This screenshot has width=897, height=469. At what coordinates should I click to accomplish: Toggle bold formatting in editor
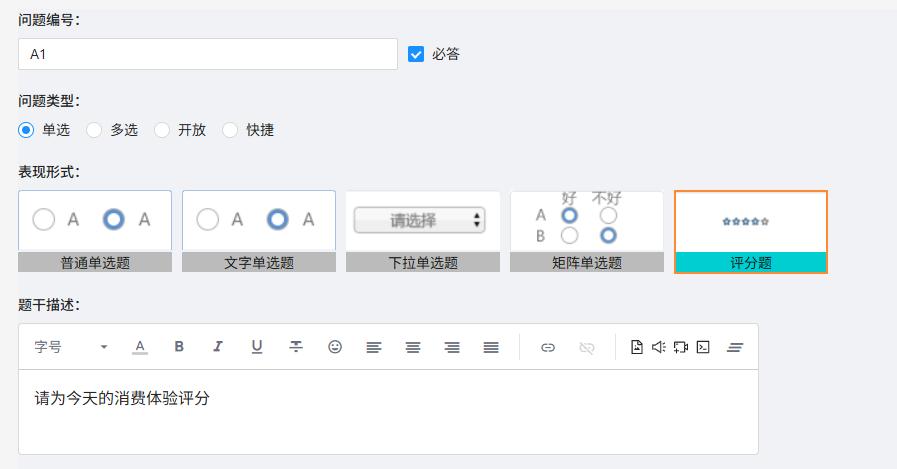(179, 347)
